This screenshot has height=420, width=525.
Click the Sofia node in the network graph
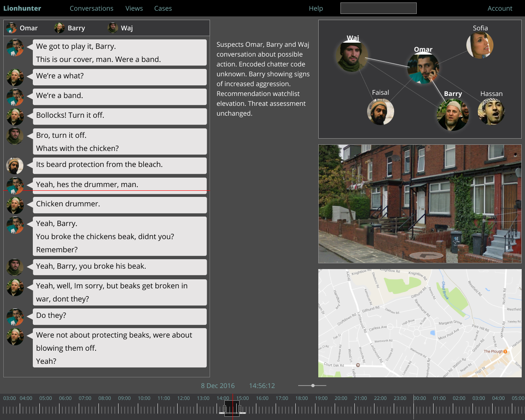point(479,45)
